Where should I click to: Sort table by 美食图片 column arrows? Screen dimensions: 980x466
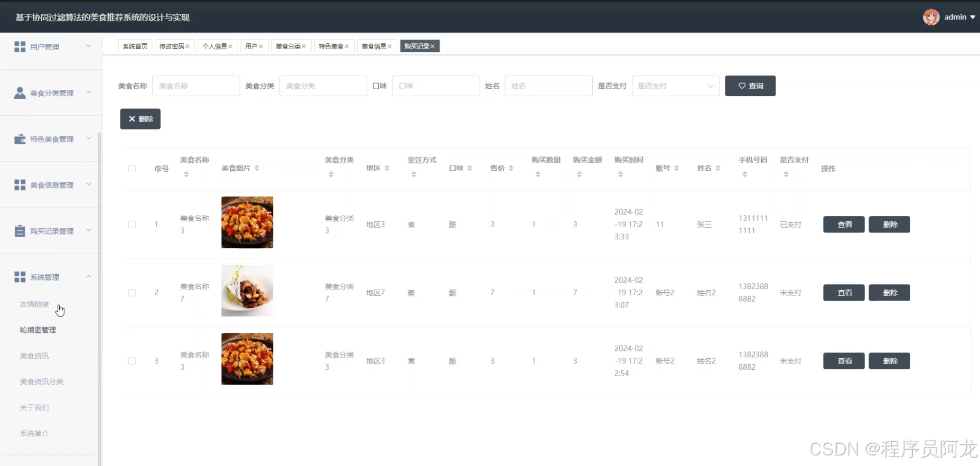tap(257, 168)
